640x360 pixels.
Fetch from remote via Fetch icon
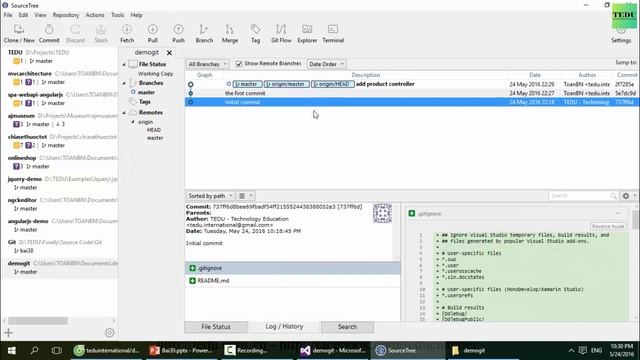pos(127,33)
